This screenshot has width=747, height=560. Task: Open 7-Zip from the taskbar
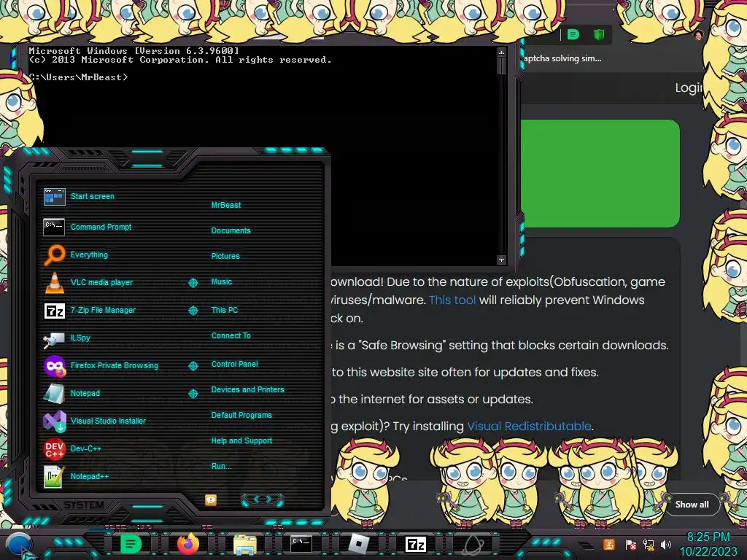[415, 544]
